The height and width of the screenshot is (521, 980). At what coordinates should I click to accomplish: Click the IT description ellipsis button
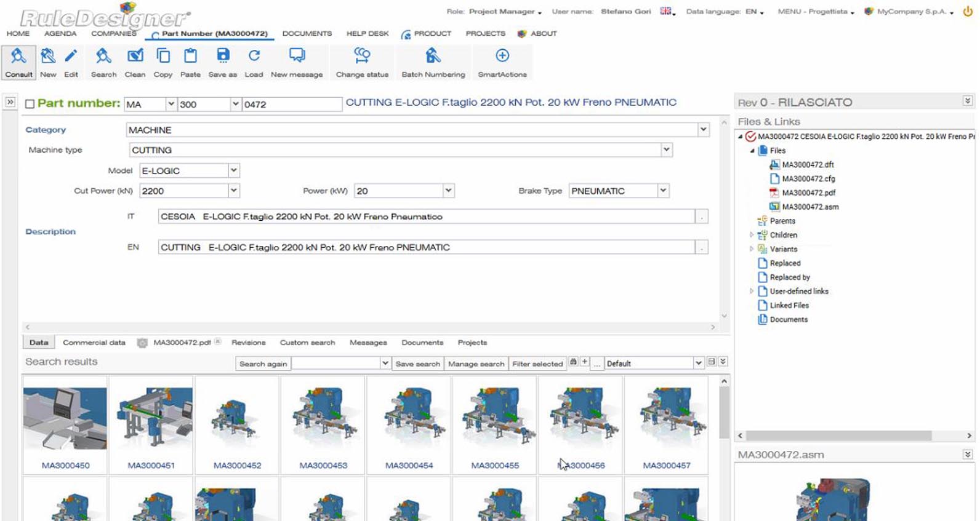point(702,217)
